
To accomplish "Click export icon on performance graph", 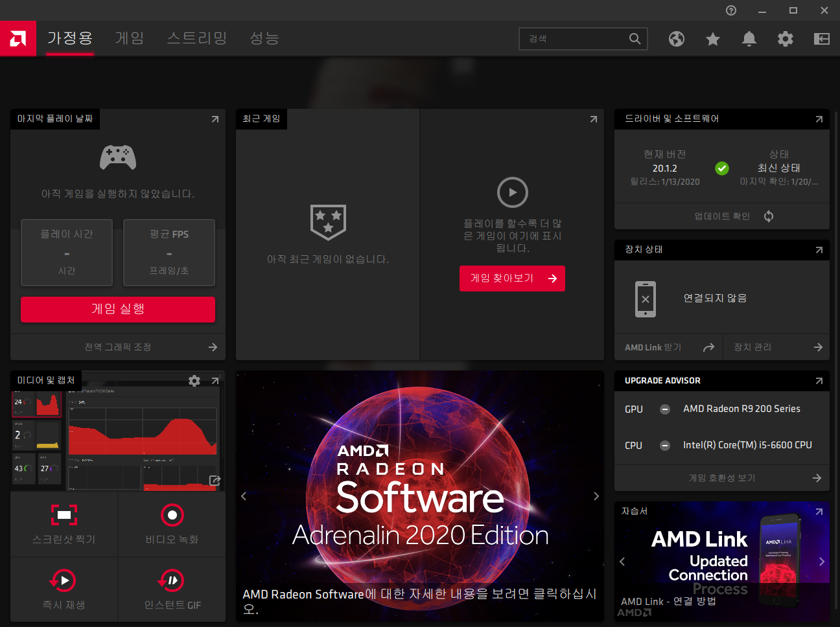I will (215, 481).
